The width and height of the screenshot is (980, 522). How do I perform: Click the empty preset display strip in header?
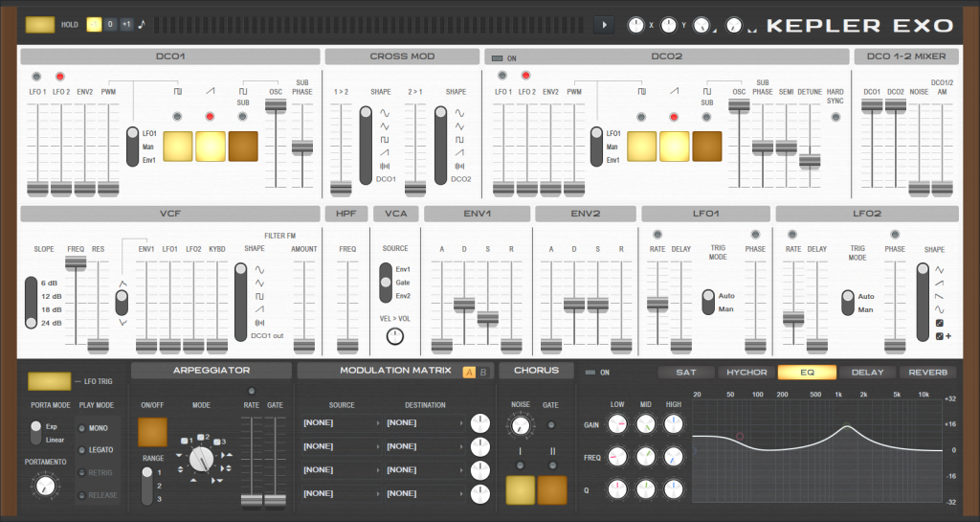[370, 25]
